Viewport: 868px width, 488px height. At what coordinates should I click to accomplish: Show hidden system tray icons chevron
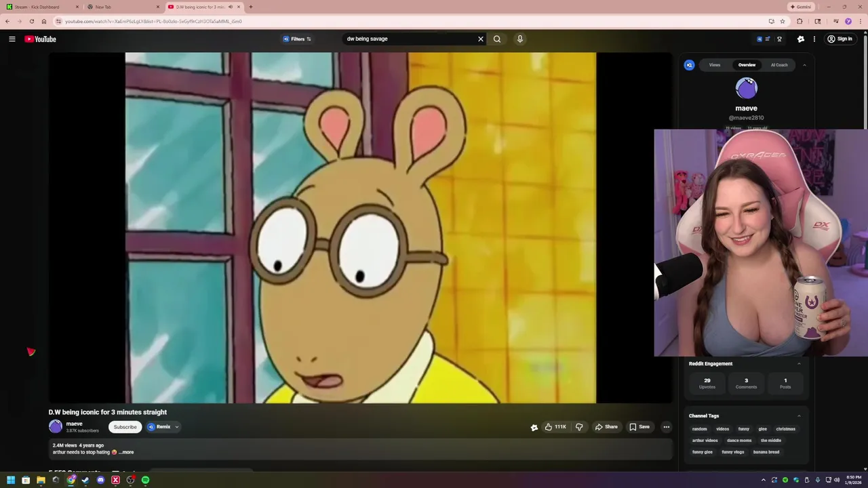coord(764,480)
